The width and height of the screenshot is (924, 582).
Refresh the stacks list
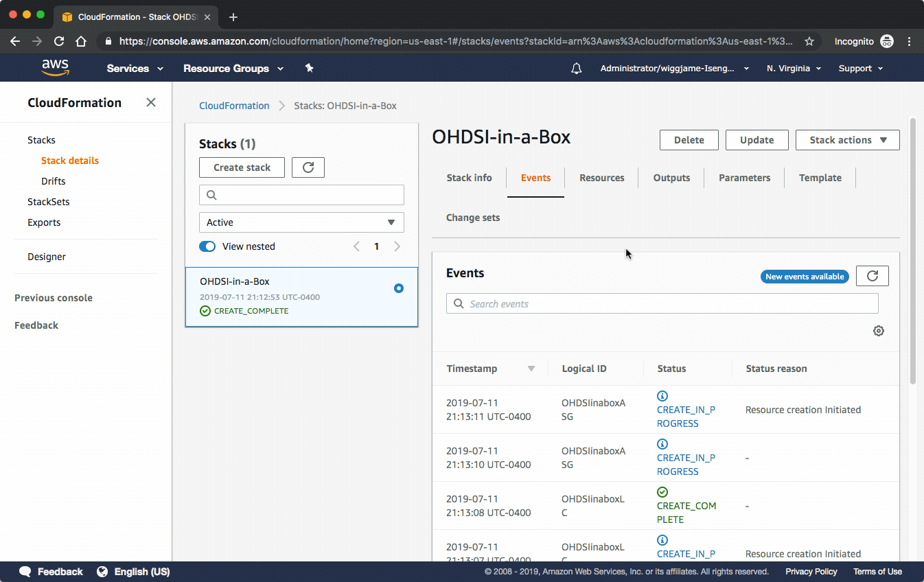coord(308,167)
